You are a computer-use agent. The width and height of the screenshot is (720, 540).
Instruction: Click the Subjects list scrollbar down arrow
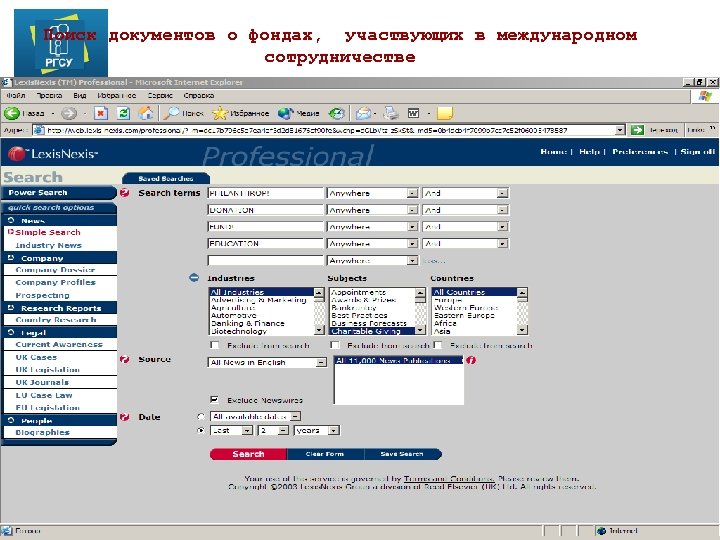click(x=420, y=330)
